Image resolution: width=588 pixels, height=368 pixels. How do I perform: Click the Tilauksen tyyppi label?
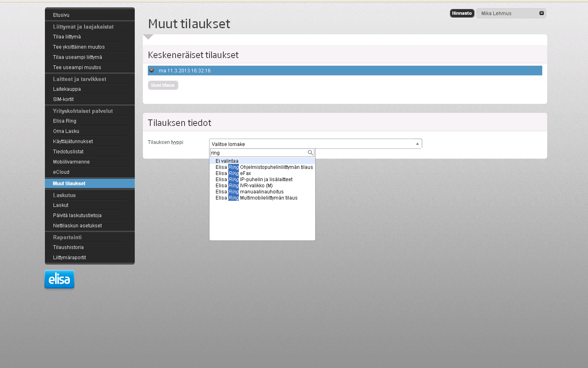coord(165,142)
